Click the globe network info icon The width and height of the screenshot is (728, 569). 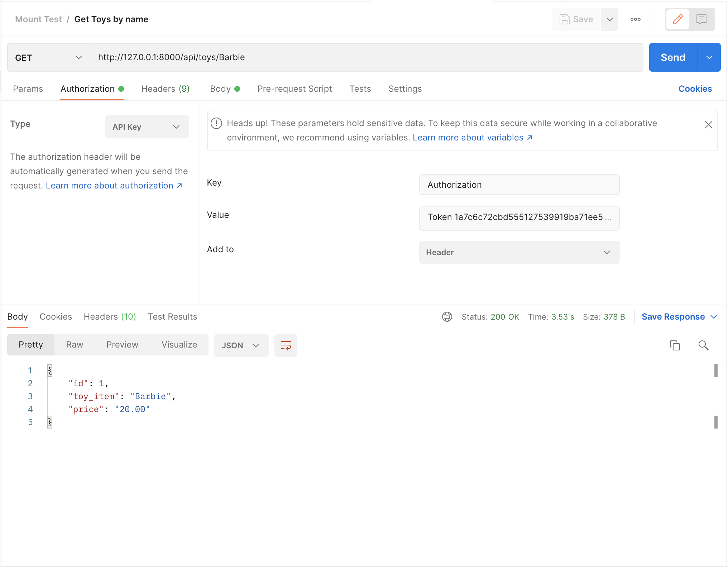tap(447, 317)
